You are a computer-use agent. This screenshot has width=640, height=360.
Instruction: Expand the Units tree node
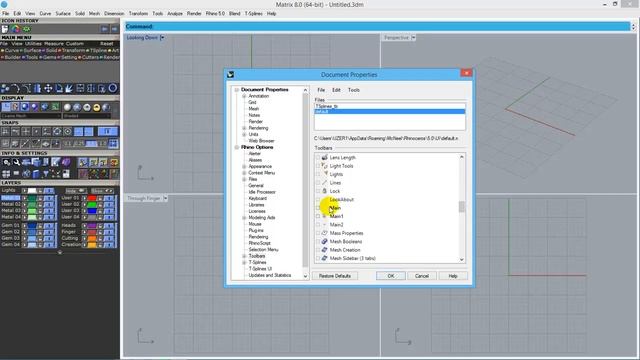tap(244, 134)
